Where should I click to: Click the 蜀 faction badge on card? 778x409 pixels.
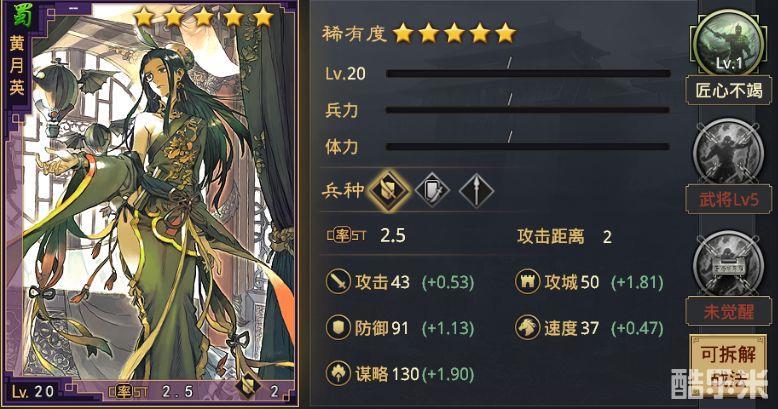20,14
